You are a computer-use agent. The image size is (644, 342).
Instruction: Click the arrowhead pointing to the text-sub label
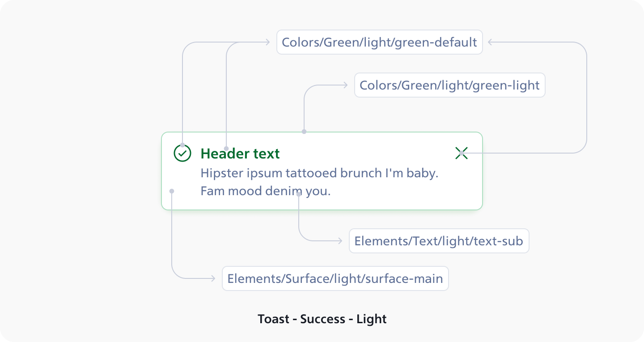click(x=340, y=241)
